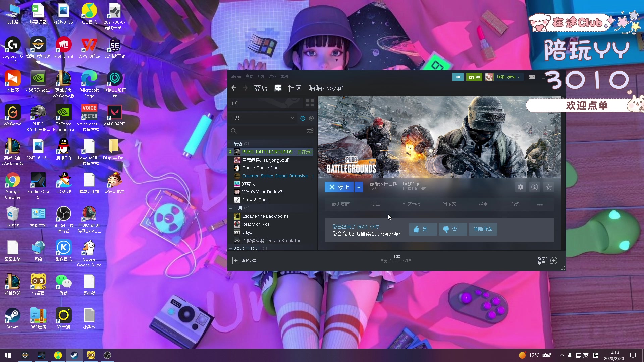644x362 pixels.
Task: Click the Steam back navigation arrow
Action: [x=234, y=88]
